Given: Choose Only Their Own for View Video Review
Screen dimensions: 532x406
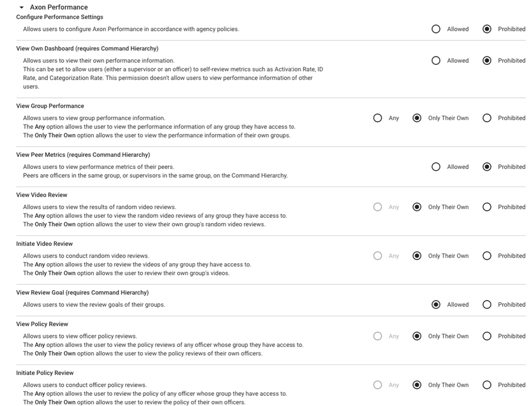Looking at the screenshot, I should click(x=417, y=207).
